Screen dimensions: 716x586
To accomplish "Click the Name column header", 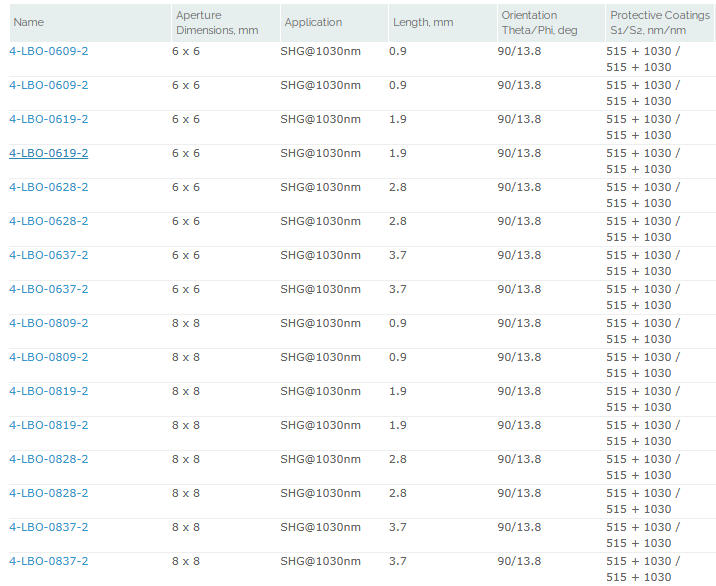I will pyautogui.click(x=29, y=22).
